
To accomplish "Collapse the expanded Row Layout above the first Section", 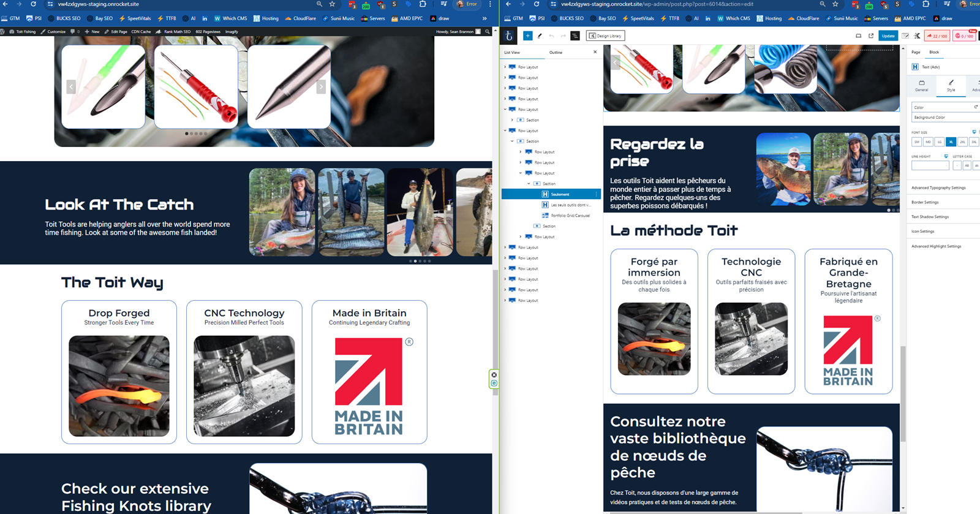I will click(x=505, y=109).
